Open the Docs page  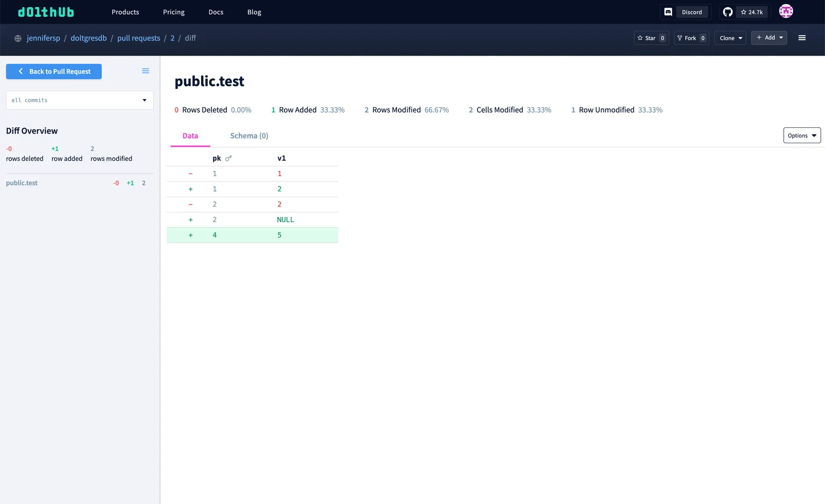point(216,12)
